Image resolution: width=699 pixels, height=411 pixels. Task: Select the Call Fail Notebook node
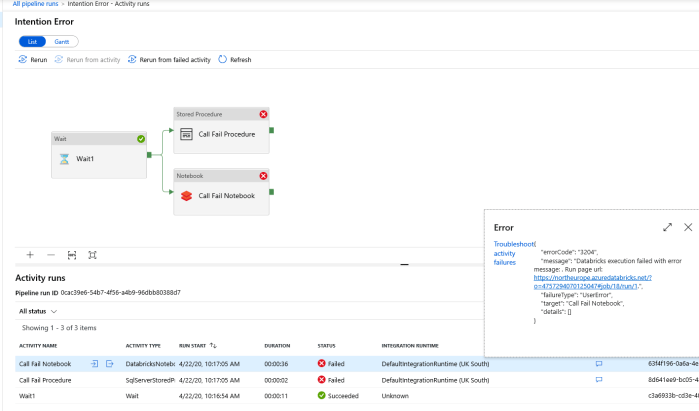pyautogui.click(x=221, y=192)
